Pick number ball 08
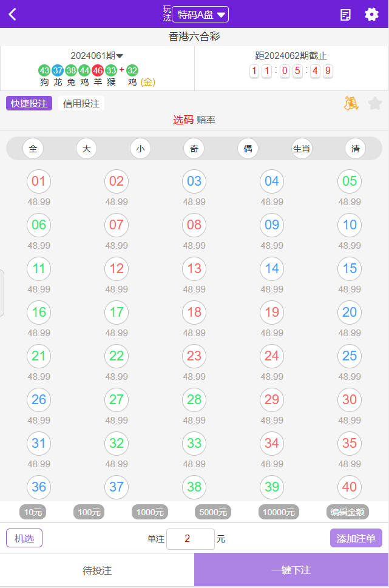Screen dimensions: 389x588 pos(194,225)
